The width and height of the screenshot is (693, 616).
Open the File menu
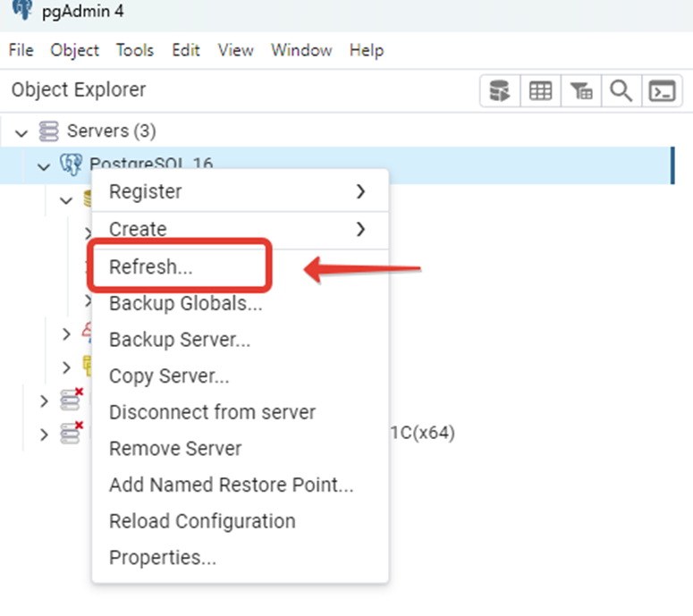click(x=21, y=50)
